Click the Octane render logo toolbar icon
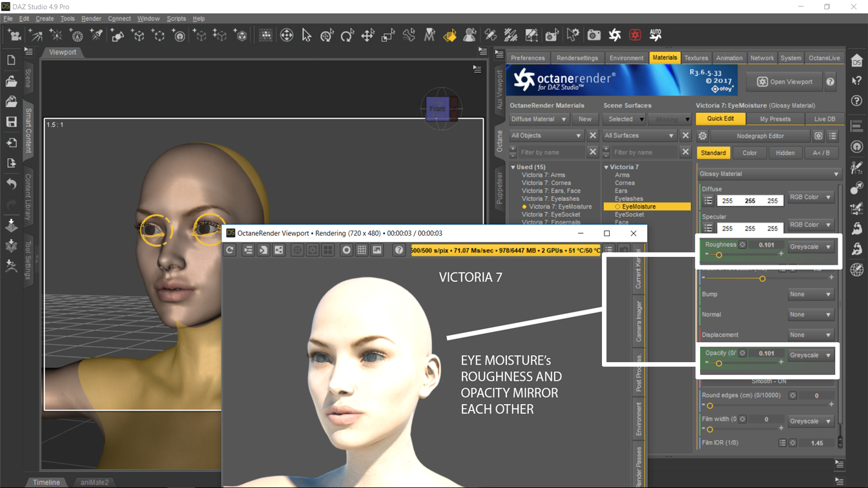The height and width of the screenshot is (488, 868). [614, 35]
